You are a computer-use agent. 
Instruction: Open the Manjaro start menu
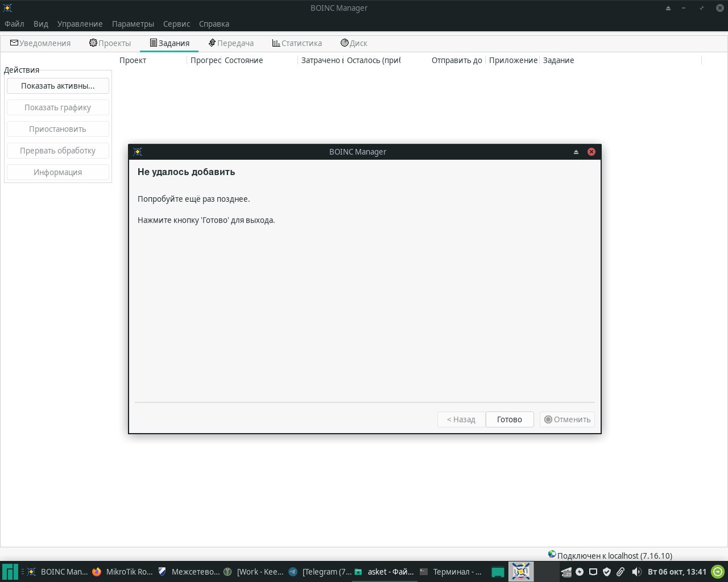[10, 572]
